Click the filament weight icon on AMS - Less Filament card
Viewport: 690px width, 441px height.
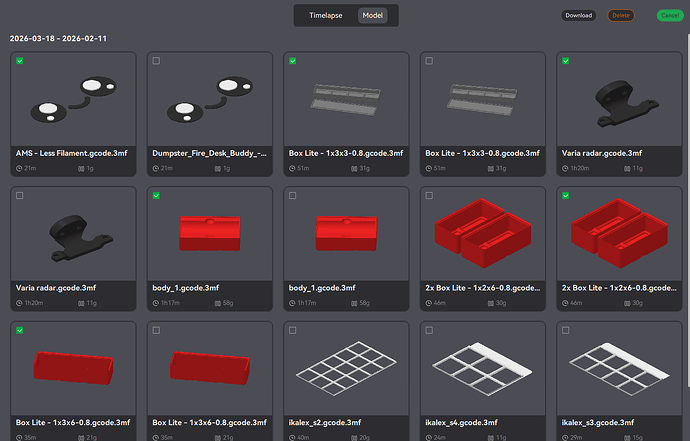click(81, 169)
